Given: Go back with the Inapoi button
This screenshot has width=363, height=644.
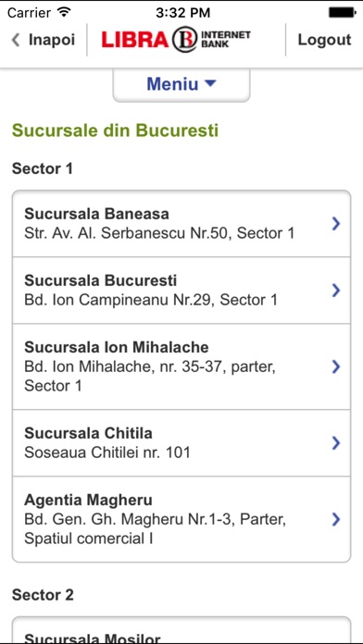Looking at the screenshot, I should [44, 40].
